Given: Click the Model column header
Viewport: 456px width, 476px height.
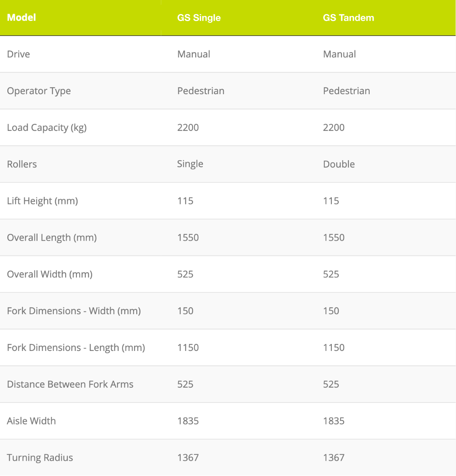Looking at the screenshot, I should click(21, 18).
